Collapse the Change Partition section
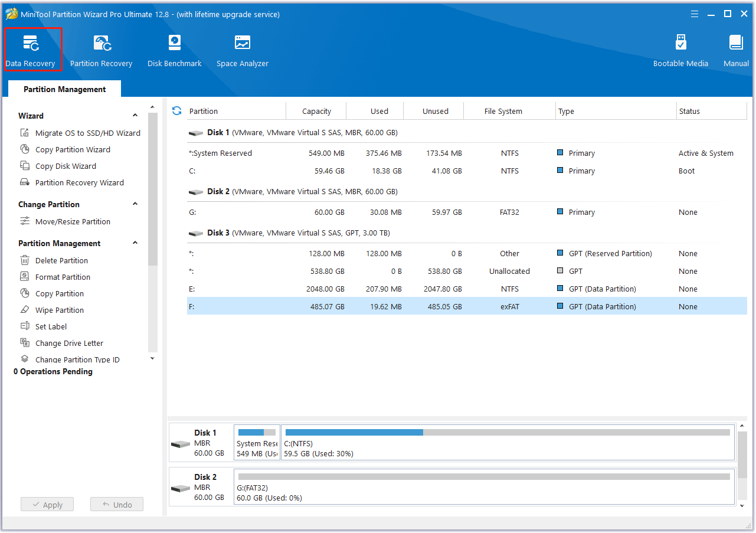 pos(135,204)
